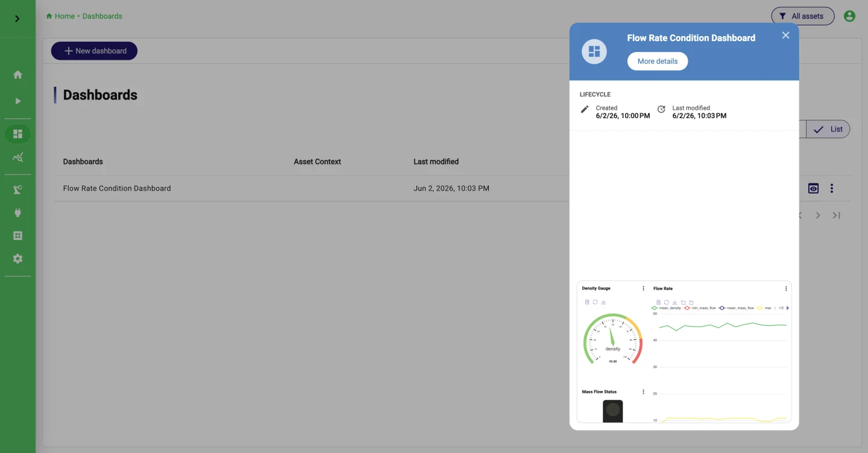Click the data view icon on Flow Rate chart
This screenshot has width=868, height=453.
pyautogui.click(x=659, y=303)
